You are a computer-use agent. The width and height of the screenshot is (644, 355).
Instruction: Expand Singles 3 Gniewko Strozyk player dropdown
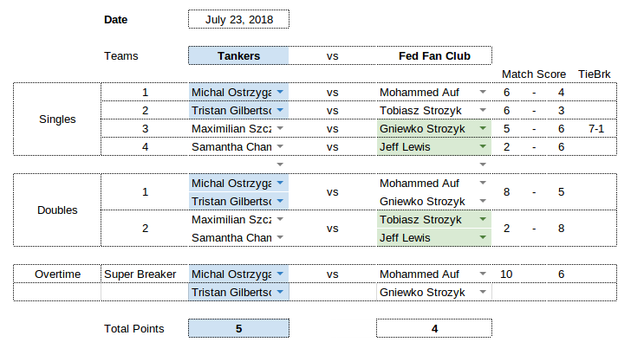(483, 128)
